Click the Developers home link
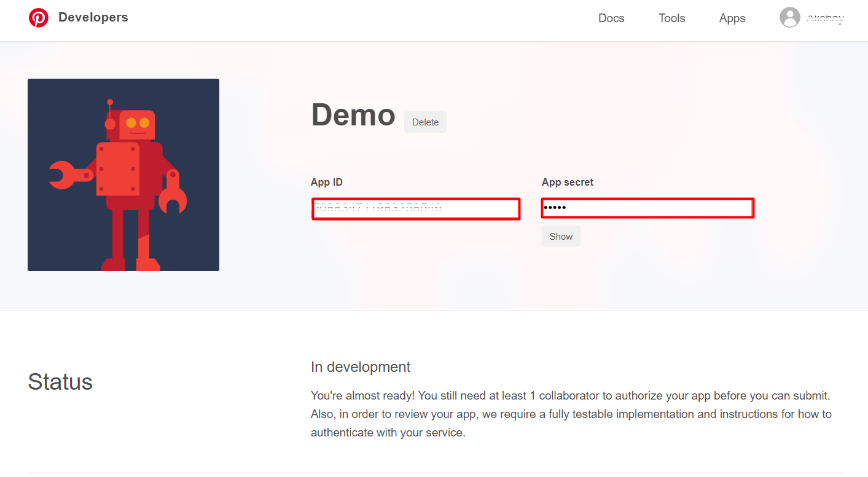The width and height of the screenshot is (868, 477). click(x=93, y=17)
